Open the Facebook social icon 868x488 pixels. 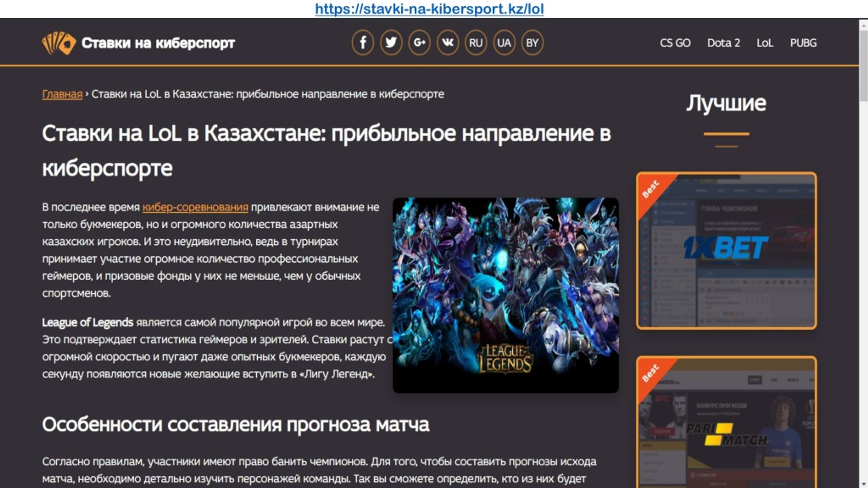(363, 43)
